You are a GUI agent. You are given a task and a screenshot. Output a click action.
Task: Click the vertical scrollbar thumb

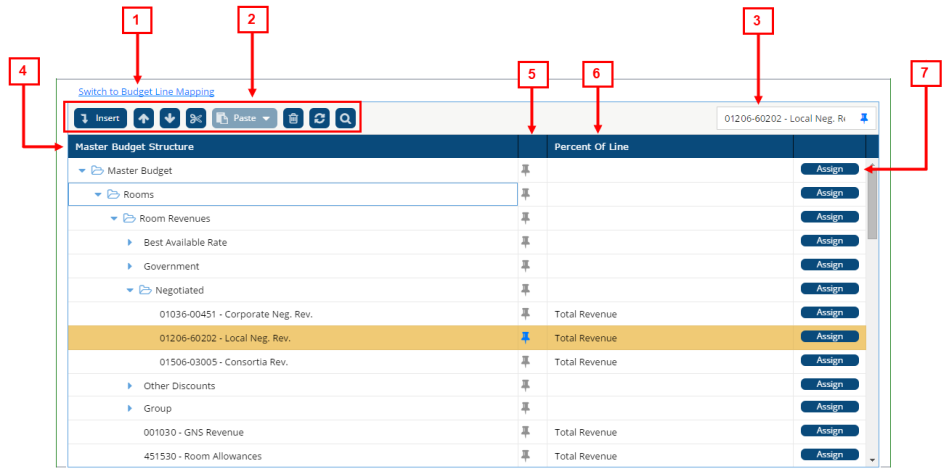click(x=872, y=205)
